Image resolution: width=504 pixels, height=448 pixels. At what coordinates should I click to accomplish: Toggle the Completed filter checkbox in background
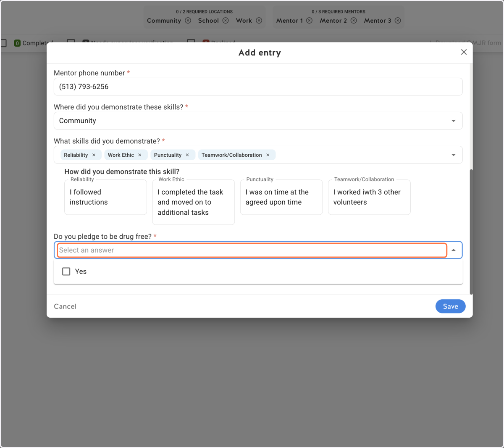(4, 43)
